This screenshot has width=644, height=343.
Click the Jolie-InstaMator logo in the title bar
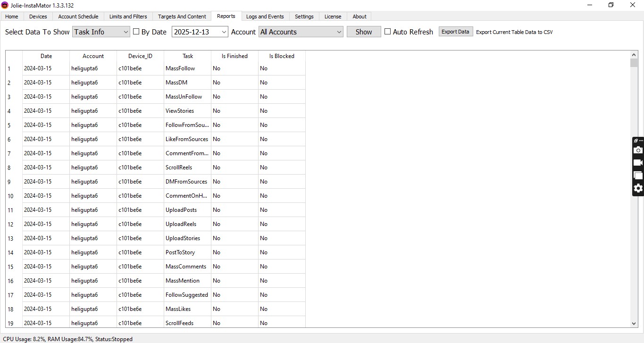tap(6, 5)
